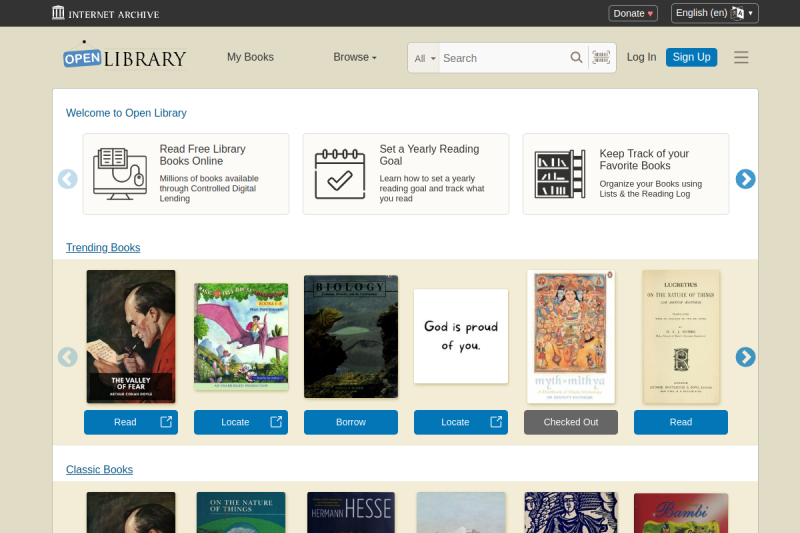Click Read under The Valley of Fear

pos(131,422)
